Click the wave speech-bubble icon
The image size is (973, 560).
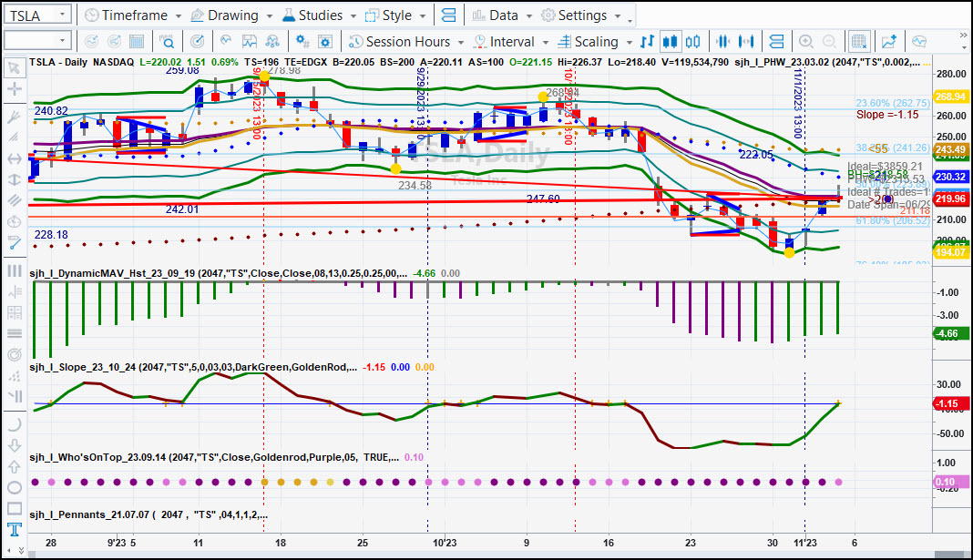coord(919,42)
